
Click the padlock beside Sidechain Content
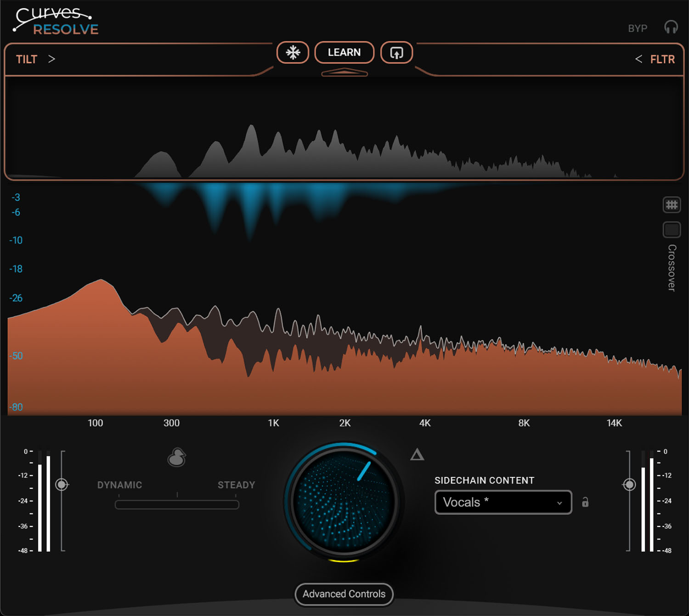[x=585, y=502]
